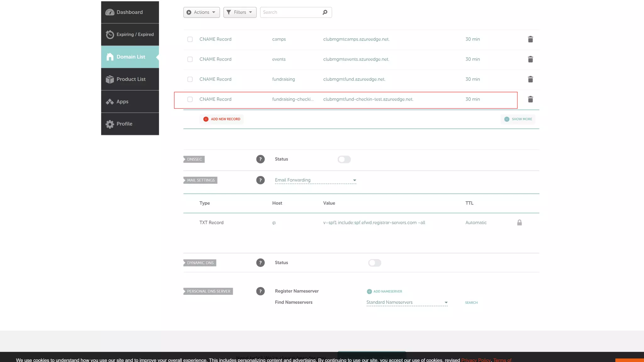Click the Dynamic DNS help icon
Image resolution: width=644 pixels, height=362 pixels.
tap(260, 263)
